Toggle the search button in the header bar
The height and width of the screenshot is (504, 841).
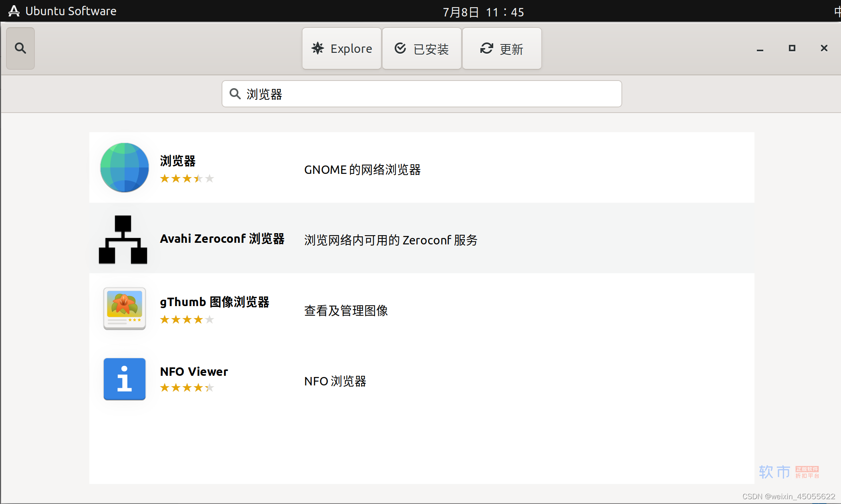pos(20,48)
